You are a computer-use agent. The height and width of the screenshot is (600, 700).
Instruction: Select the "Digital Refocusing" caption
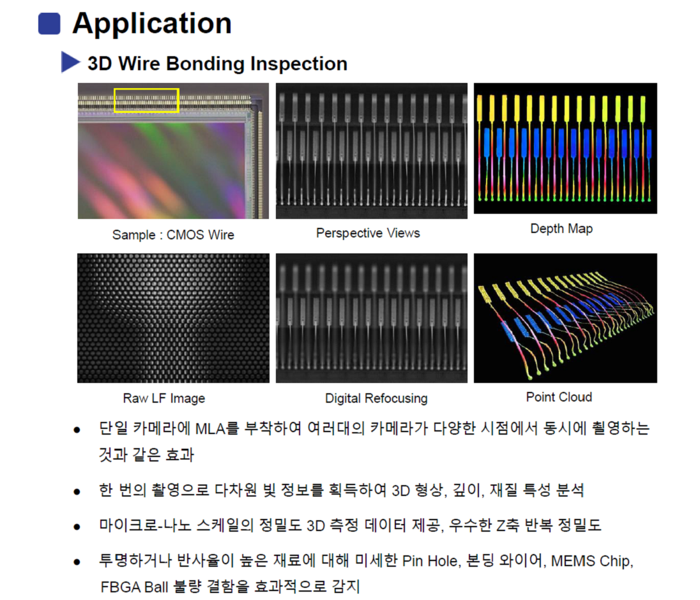point(376,398)
